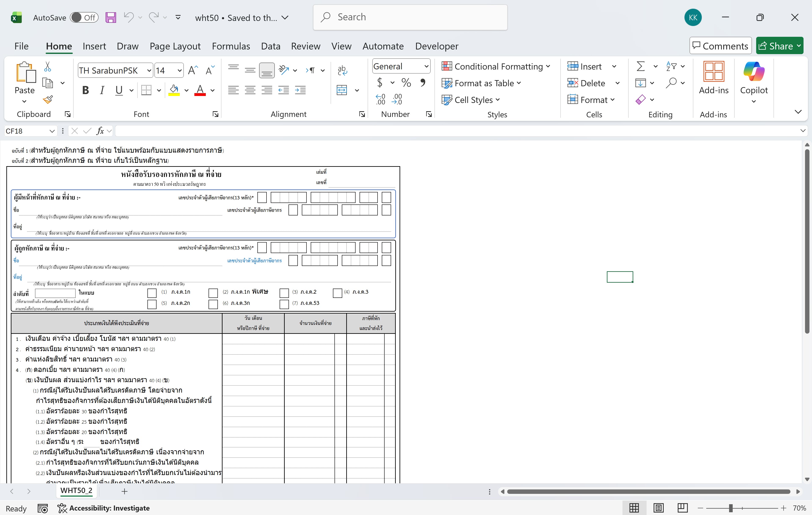Switch to Page Break Preview view
Screen dimensions: 812x515
[x=683, y=508]
